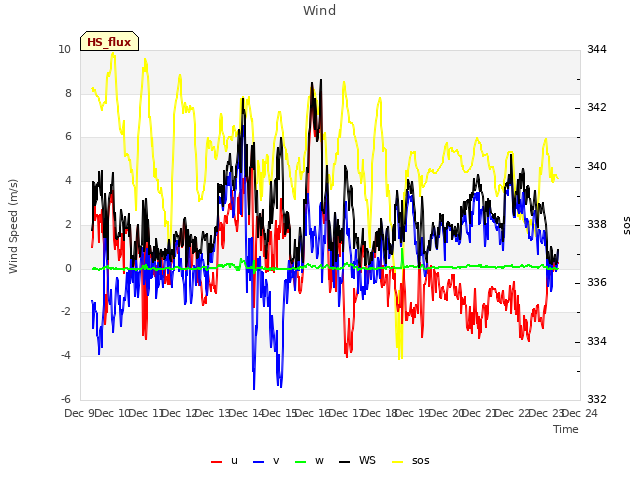640x480 pixels.
Task: Click the -4 tick on left axis
Action: pyautogui.click(x=66, y=356)
